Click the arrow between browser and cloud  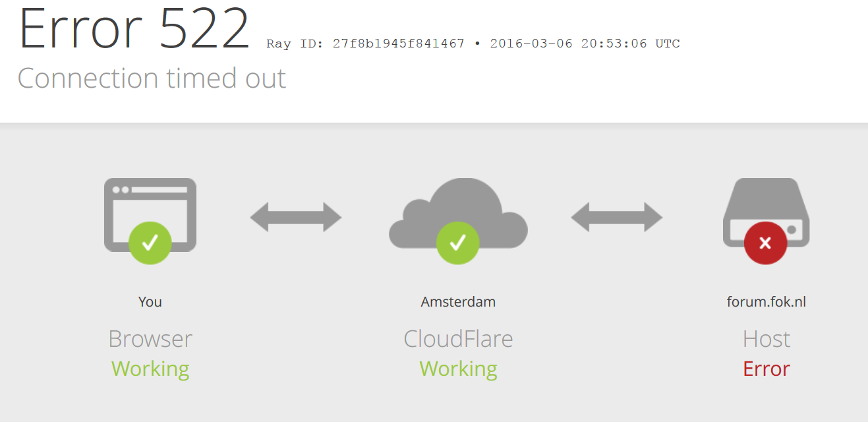296,217
